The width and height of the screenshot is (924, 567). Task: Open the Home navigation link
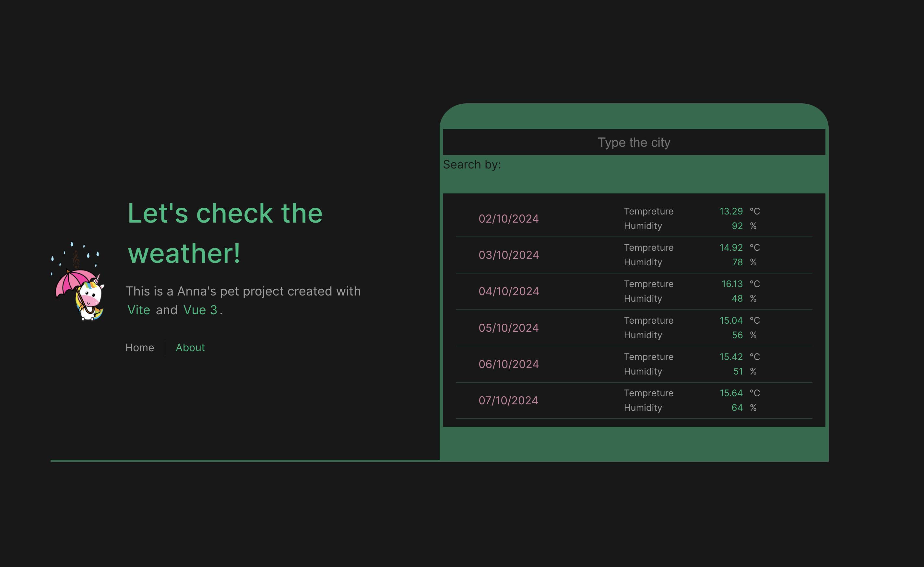139,348
